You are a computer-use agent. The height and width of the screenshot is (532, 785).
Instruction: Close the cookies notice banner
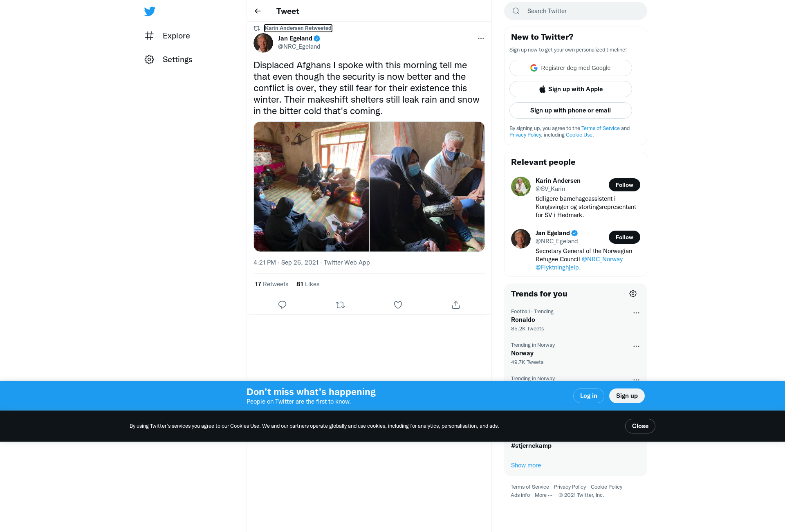(x=640, y=426)
